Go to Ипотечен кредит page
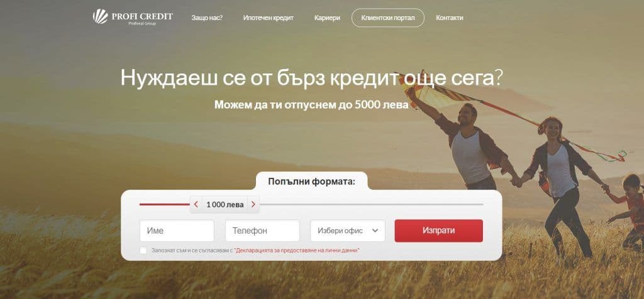644x299 pixels. tap(268, 18)
